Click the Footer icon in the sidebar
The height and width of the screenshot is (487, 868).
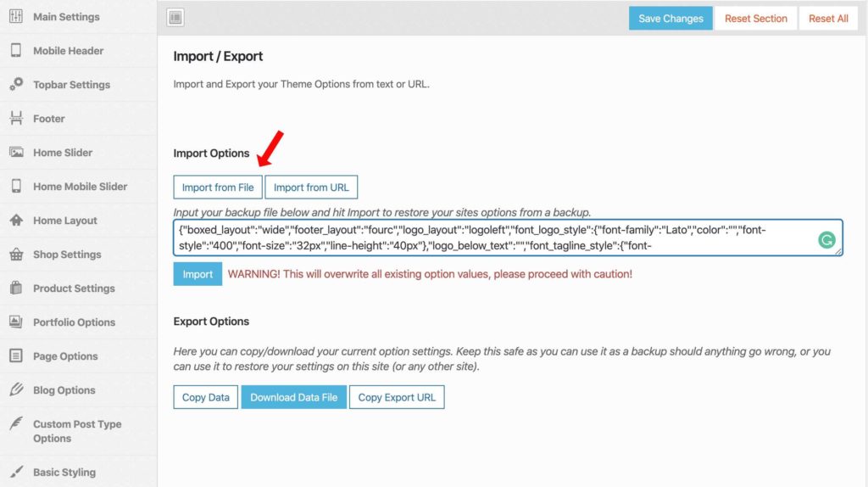click(x=16, y=118)
